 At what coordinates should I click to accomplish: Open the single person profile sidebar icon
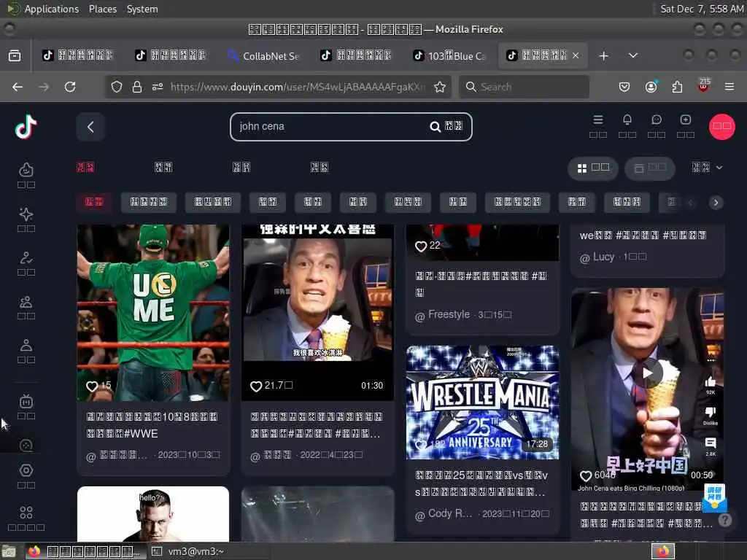[26, 345]
